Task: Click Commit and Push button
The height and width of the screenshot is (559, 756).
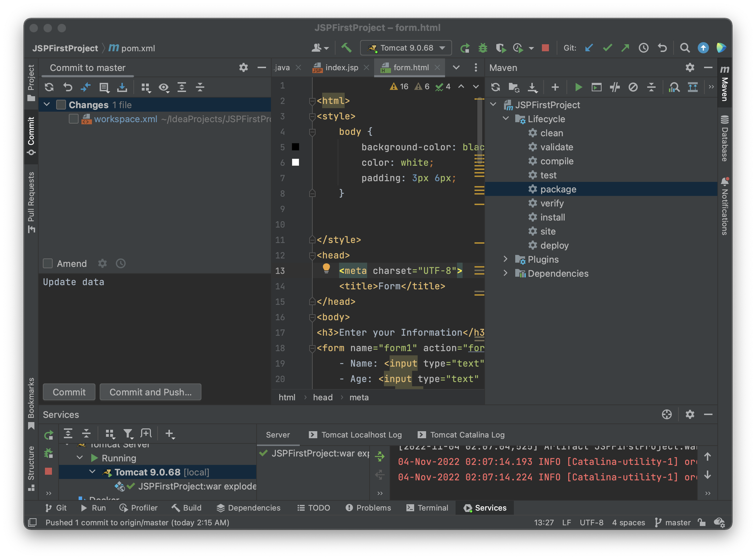Action: pos(151,392)
